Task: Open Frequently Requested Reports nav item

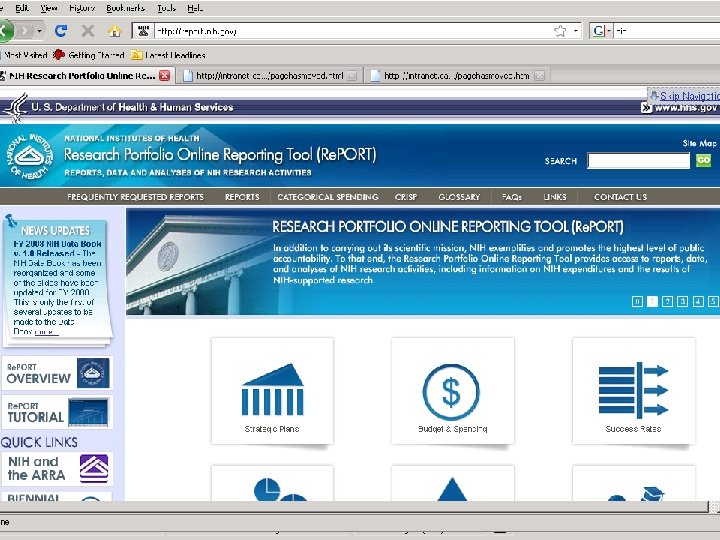Action: (135, 197)
